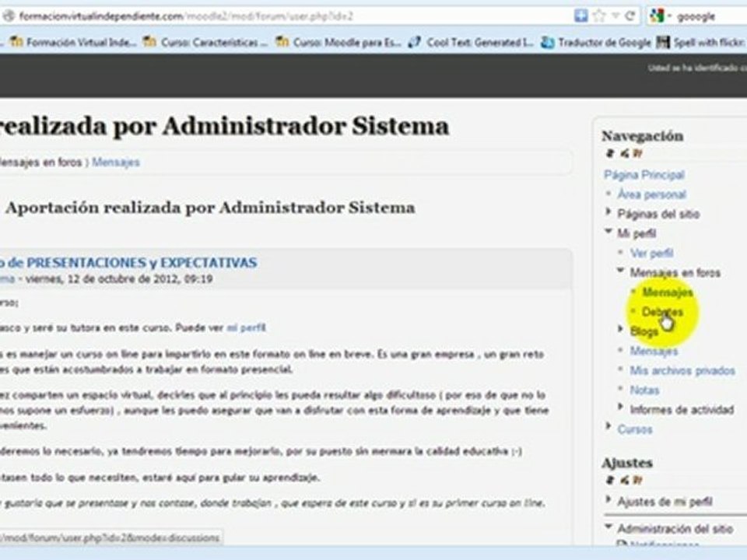Open the Google search engine selector icon

click(x=657, y=16)
